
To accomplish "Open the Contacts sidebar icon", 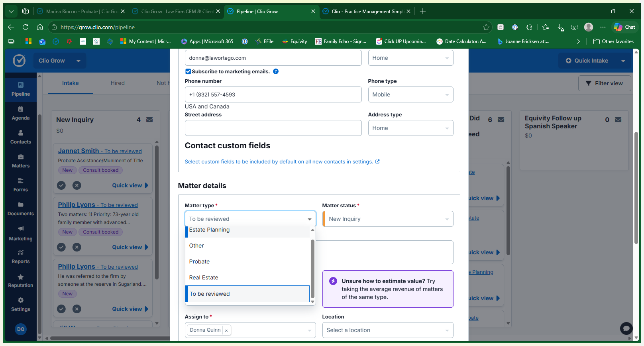I will coord(21,133).
